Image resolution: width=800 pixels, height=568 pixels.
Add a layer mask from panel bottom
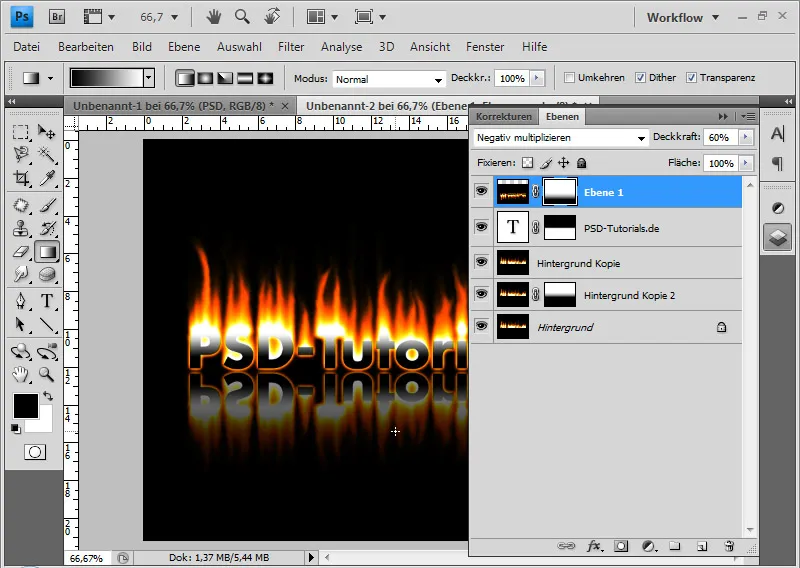[x=621, y=546]
